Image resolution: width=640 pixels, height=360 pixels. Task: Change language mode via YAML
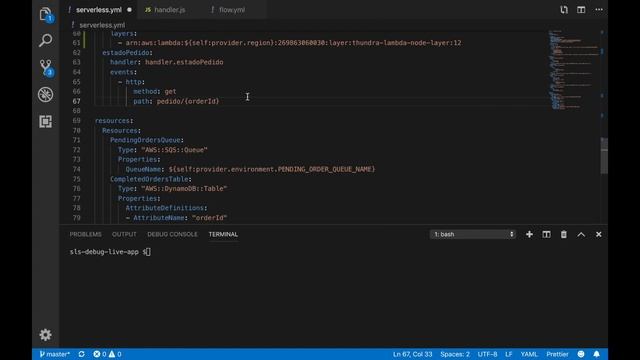(529, 354)
